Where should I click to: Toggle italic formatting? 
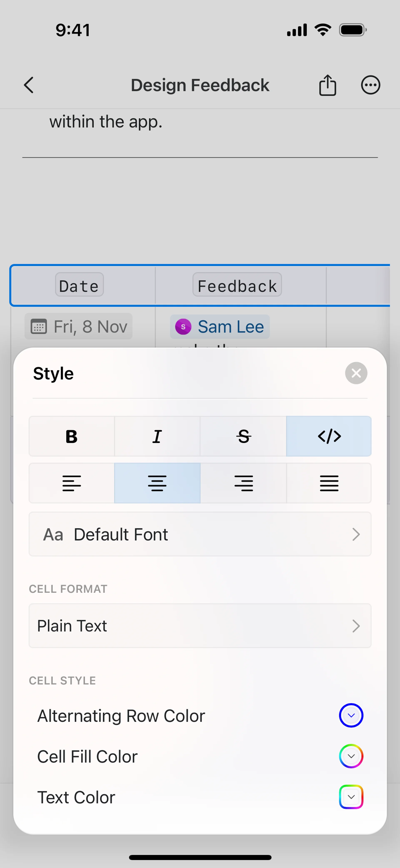click(x=157, y=436)
